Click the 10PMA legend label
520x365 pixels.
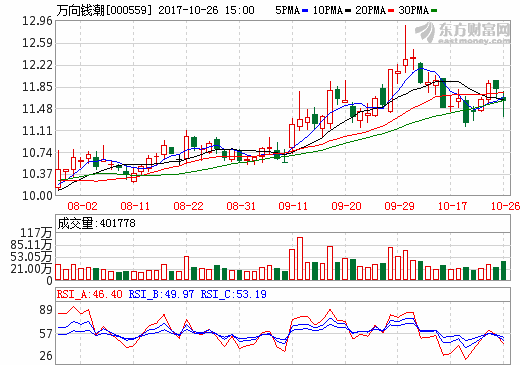point(328,10)
